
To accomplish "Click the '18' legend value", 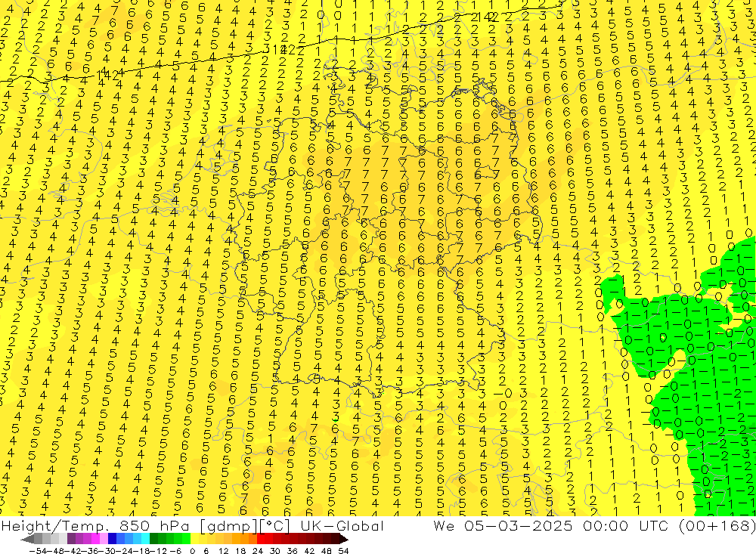I will [240, 551].
